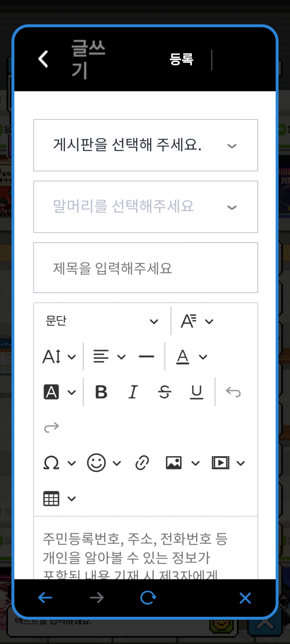Screen dimensions: 290x644
Task: Insert a video using the media icon
Action: pyautogui.click(x=220, y=463)
